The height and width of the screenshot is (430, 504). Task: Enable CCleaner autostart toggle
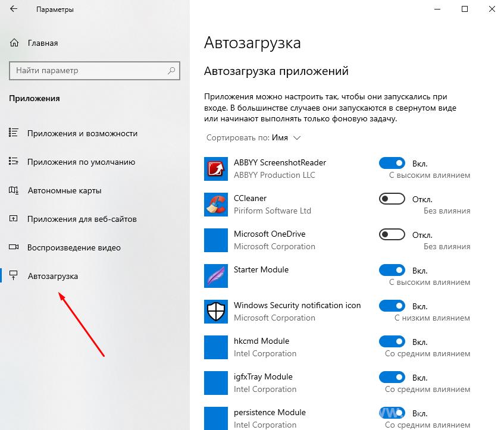pos(392,199)
